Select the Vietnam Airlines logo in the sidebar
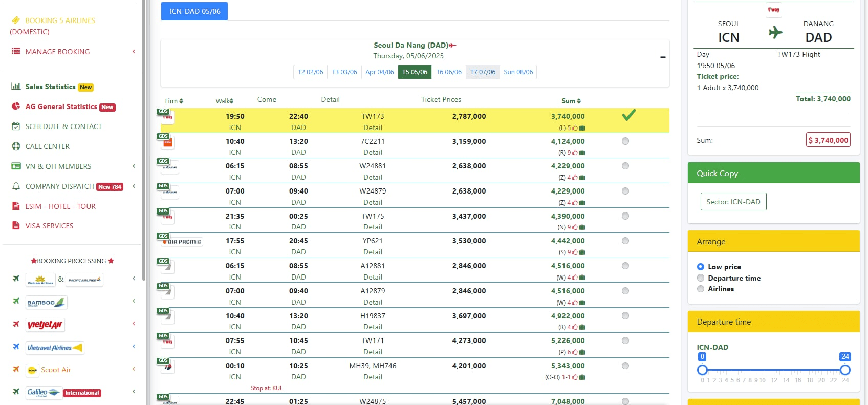Screen dimensions: 868x405 [40, 280]
